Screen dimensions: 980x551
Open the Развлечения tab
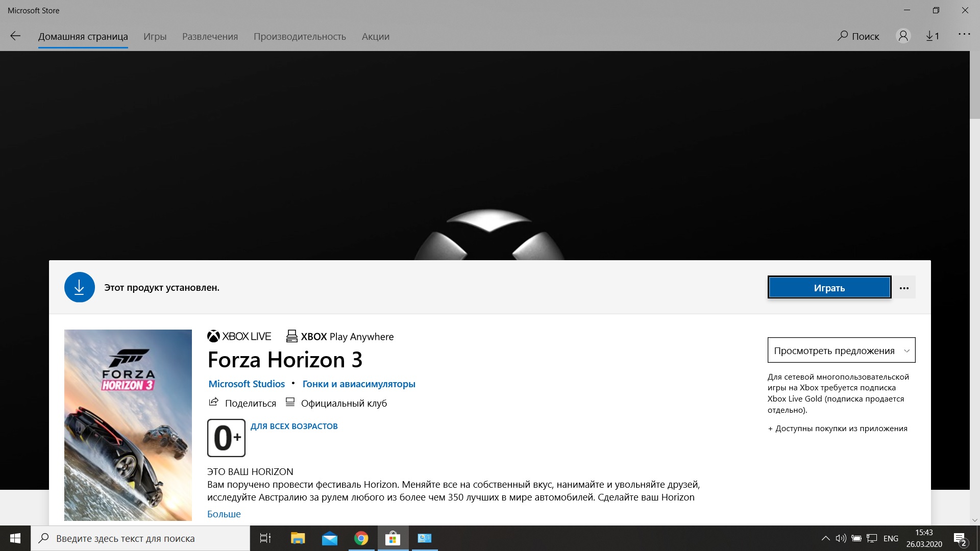(x=210, y=36)
